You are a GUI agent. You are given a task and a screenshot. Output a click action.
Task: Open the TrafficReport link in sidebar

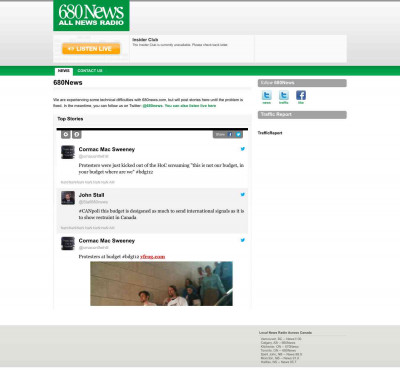pos(270,133)
